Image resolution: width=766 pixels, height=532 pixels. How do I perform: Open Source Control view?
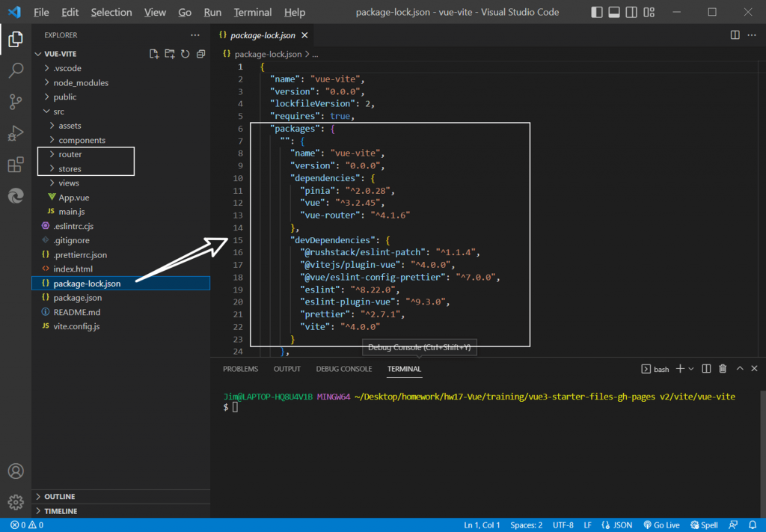16,102
